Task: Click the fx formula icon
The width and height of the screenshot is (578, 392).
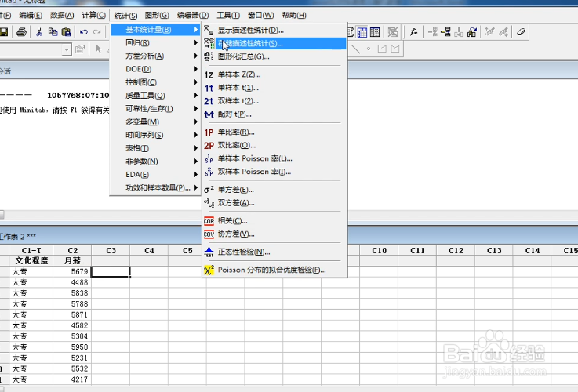Action: click(x=413, y=32)
